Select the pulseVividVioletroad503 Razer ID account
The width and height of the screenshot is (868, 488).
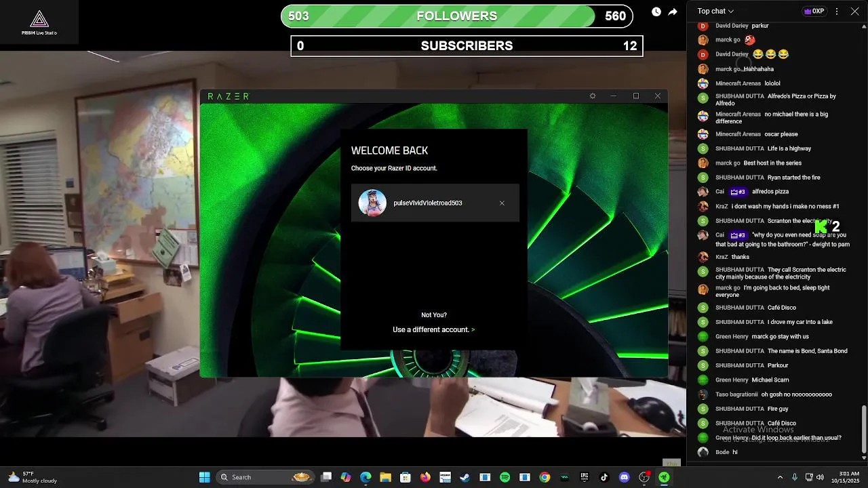click(435, 203)
